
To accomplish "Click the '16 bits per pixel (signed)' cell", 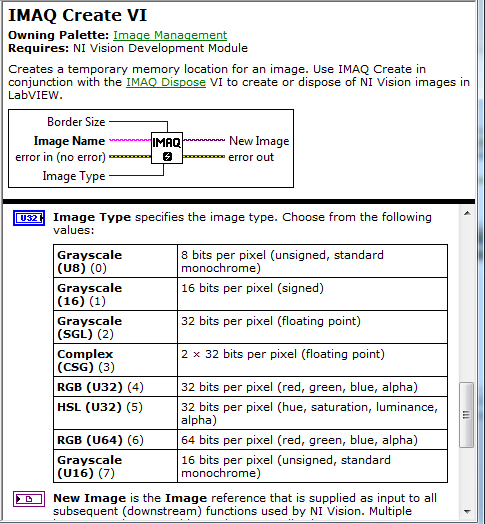I will [313, 294].
